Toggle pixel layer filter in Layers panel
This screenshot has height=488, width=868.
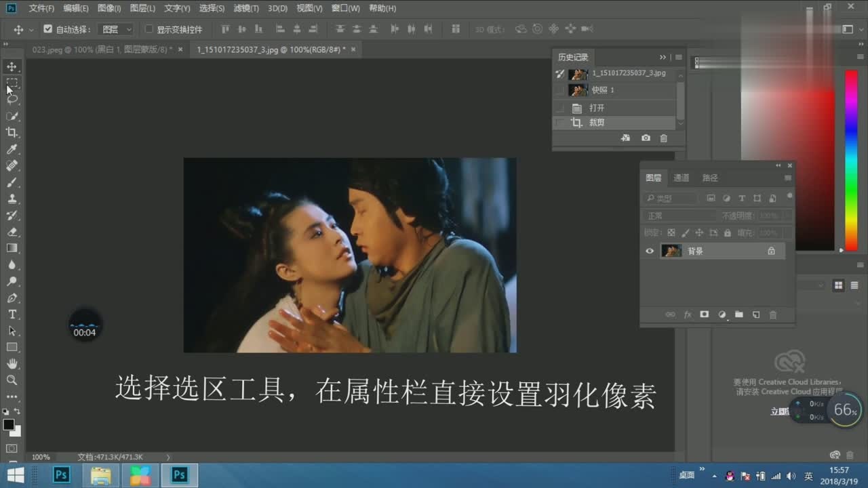711,198
